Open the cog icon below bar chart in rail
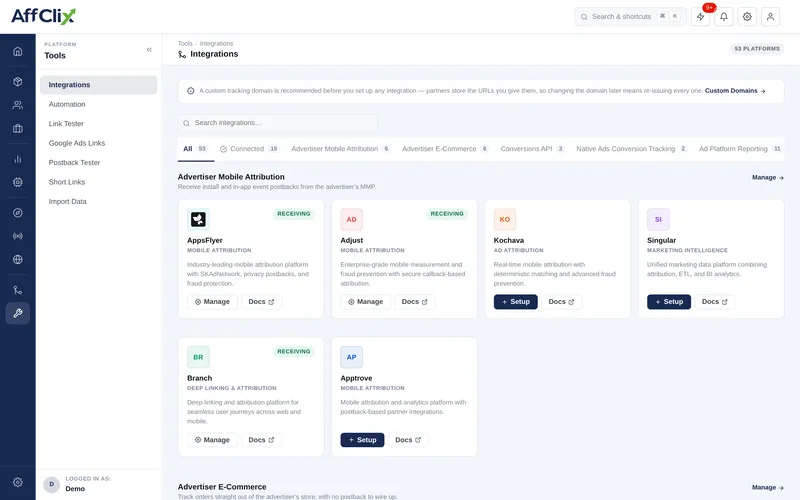The height and width of the screenshot is (500, 800). click(x=18, y=182)
